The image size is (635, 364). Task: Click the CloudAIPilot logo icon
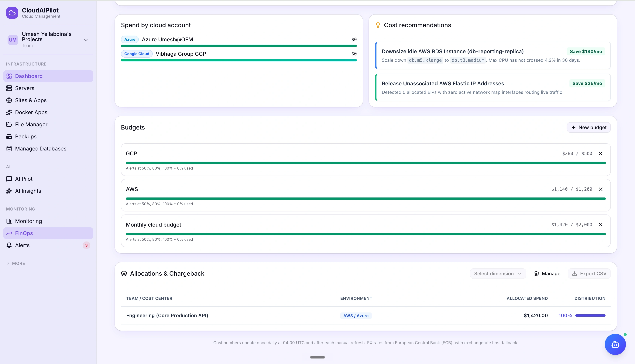[12, 13]
